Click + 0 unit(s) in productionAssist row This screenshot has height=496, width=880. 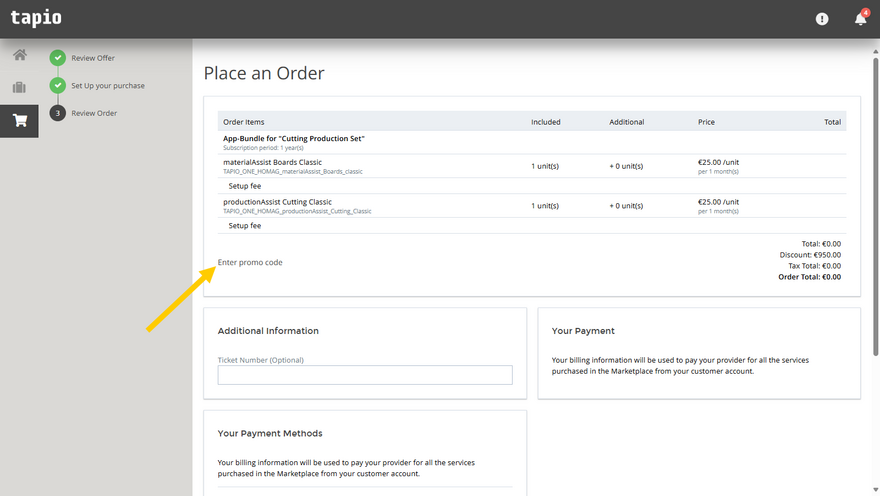[626, 206]
